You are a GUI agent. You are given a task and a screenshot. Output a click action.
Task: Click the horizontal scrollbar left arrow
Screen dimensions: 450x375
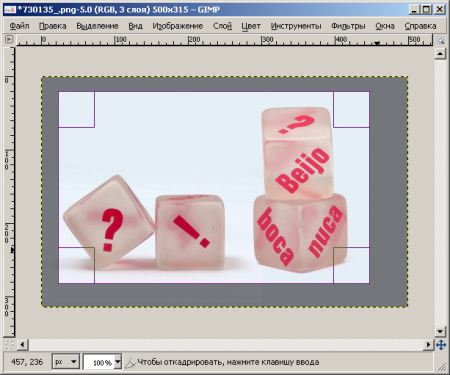tap(22, 344)
